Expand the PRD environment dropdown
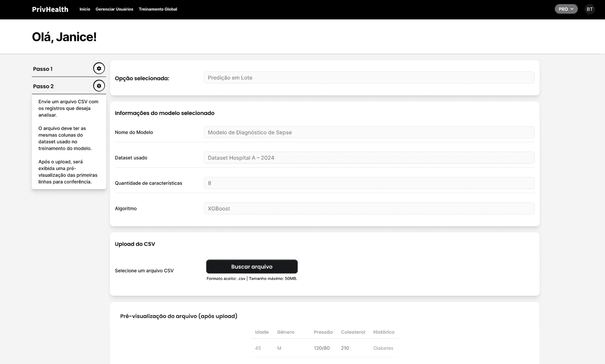This screenshot has width=605, height=364. 566,8
